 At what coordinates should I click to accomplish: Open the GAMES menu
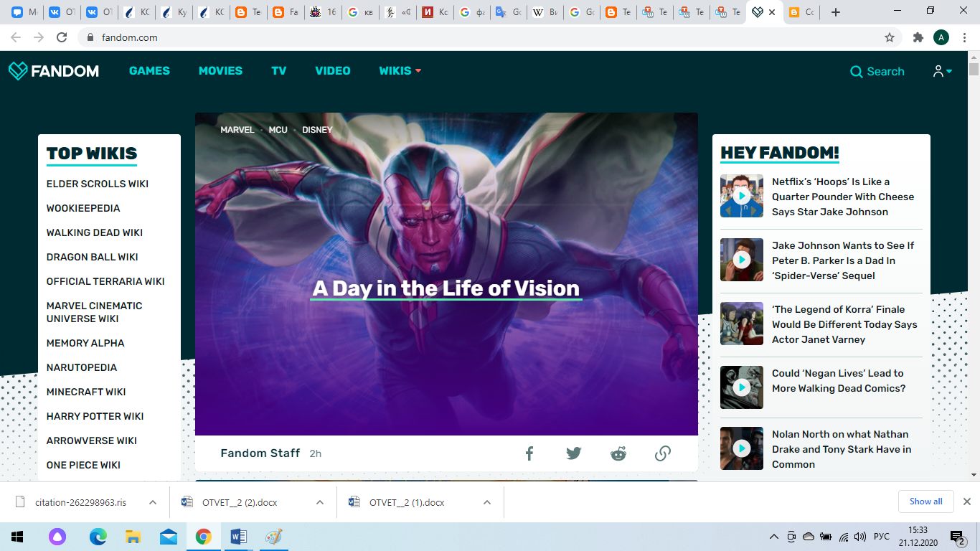tap(149, 71)
